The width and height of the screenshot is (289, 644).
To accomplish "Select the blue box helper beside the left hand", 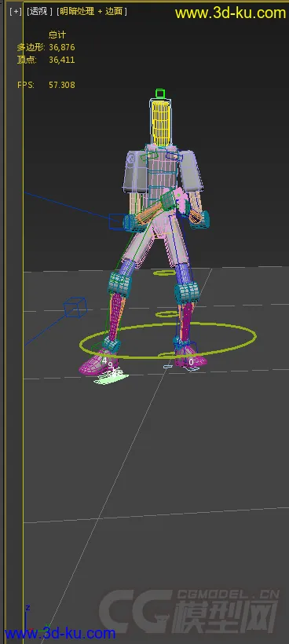I will click(116, 221).
